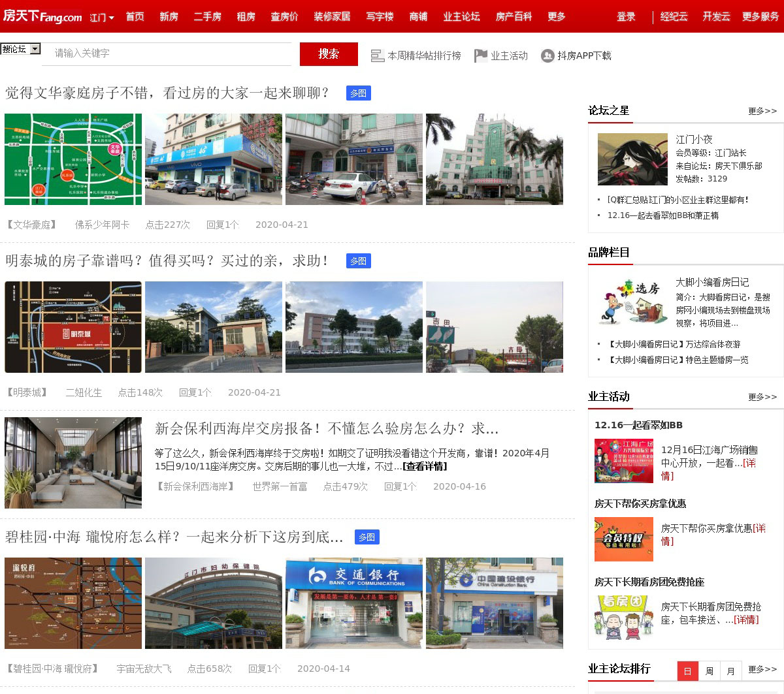This screenshot has height=694, width=784.
Task: Click the Fang.com logo
Action: pyautogui.click(x=42, y=16)
